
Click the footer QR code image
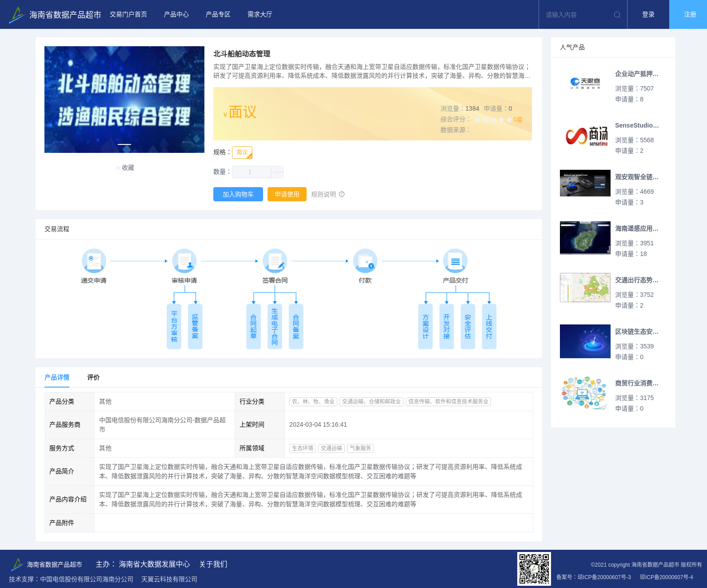click(x=534, y=569)
